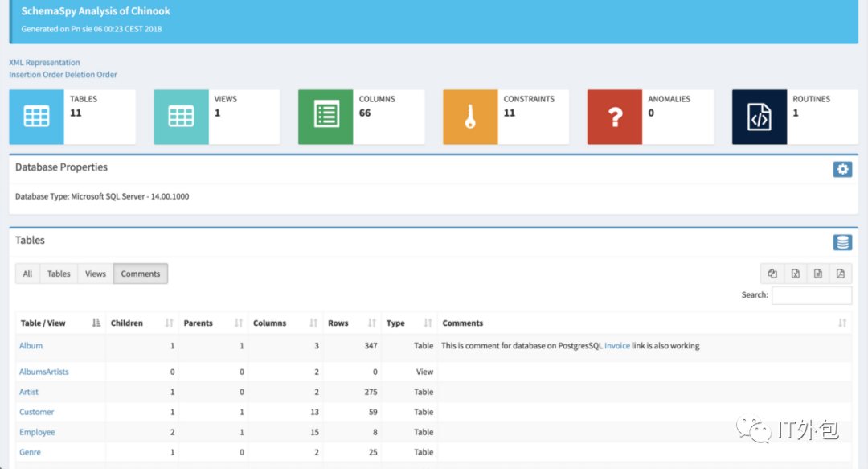Select the All filter tab
This screenshot has width=868, height=469.
(27, 274)
